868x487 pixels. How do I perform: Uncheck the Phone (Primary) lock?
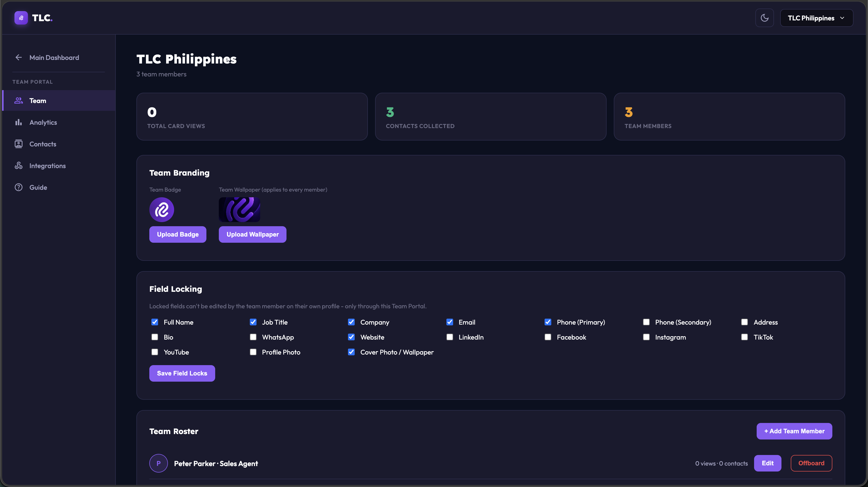click(548, 322)
